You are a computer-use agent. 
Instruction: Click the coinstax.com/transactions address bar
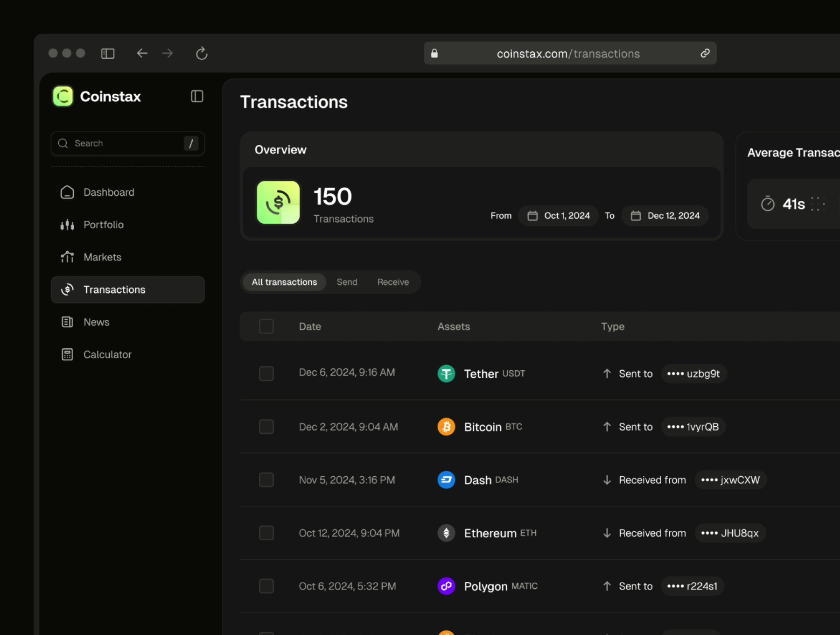pyautogui.click(x=570, y=53)
